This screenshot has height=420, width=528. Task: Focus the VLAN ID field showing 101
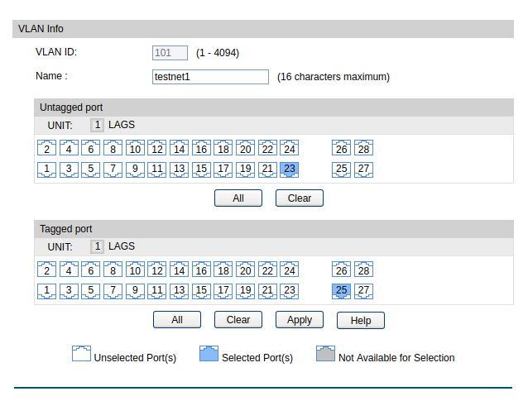(x=170, y=53)
